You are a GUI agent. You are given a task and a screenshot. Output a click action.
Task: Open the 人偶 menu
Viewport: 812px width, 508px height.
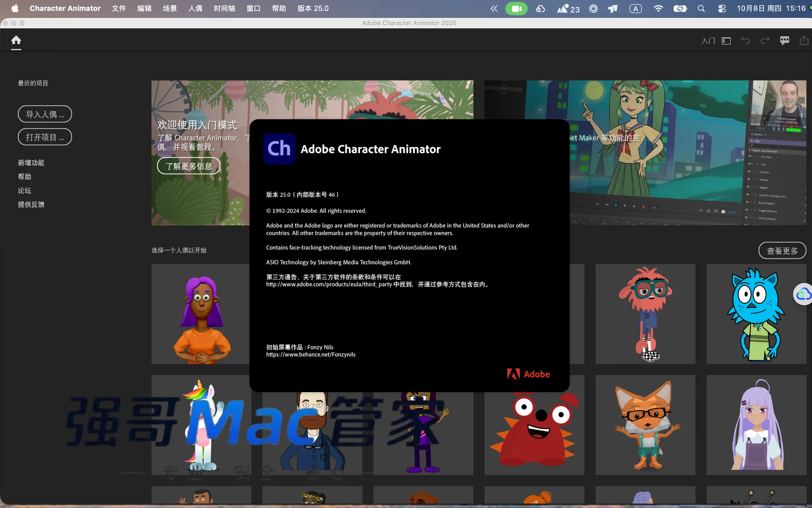pyautogui.click(x=195, y=8)
